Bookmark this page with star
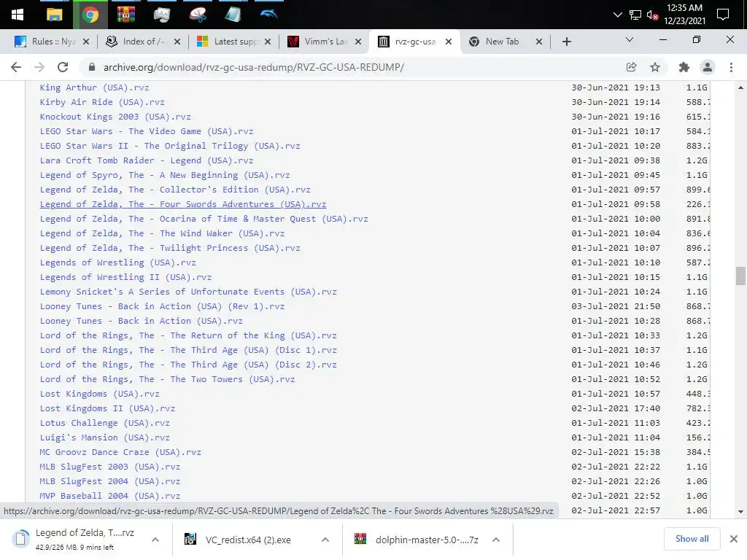This screenshot has width=747, height=560. coord(655,67)
